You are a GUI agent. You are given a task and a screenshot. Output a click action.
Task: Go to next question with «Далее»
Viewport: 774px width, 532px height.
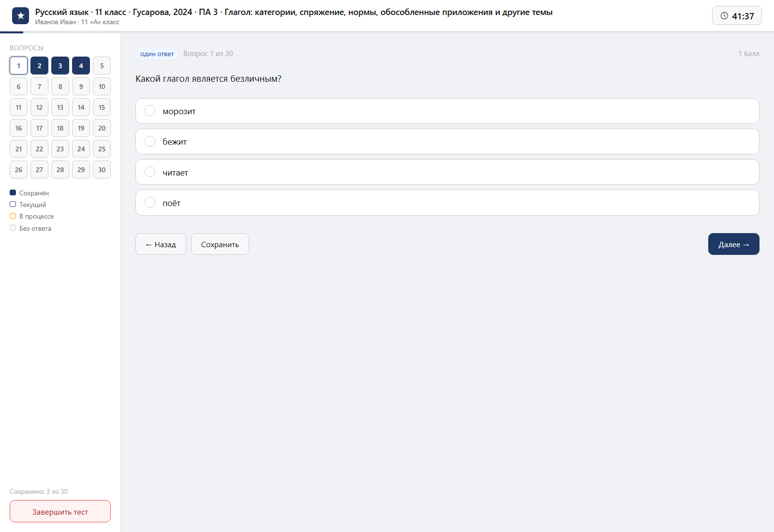coord(734,244)
